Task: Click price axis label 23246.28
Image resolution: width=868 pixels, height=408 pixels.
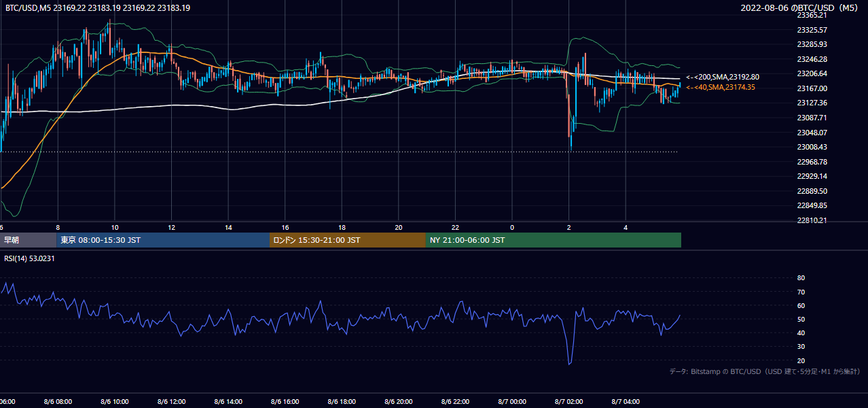Action: pos(812,59)
